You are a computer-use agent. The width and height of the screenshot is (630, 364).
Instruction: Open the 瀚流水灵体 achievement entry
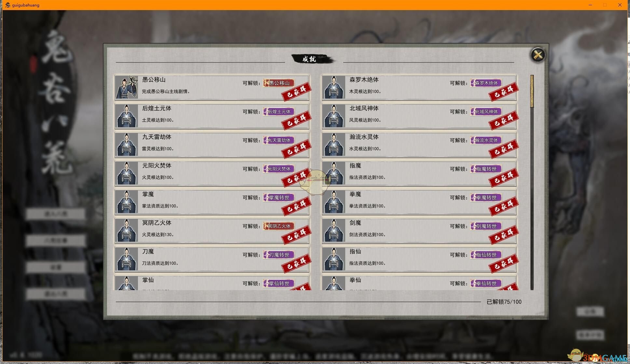click(419, 144)
